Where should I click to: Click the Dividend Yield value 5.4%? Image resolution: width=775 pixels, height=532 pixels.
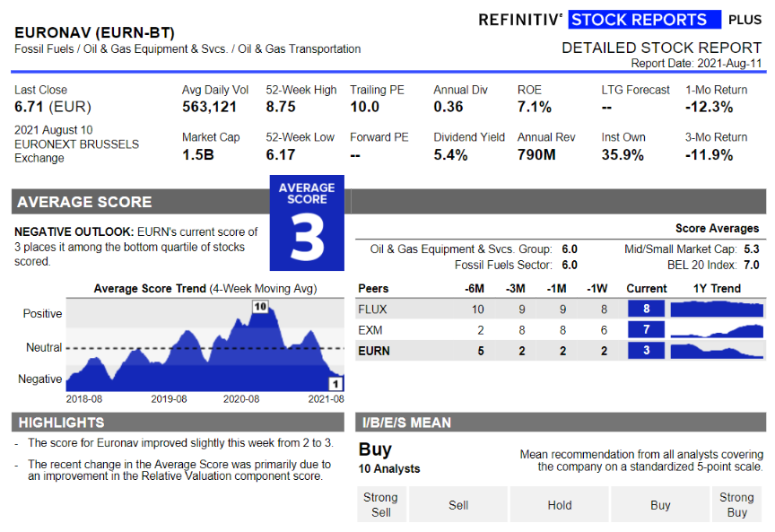coord(450,154)
